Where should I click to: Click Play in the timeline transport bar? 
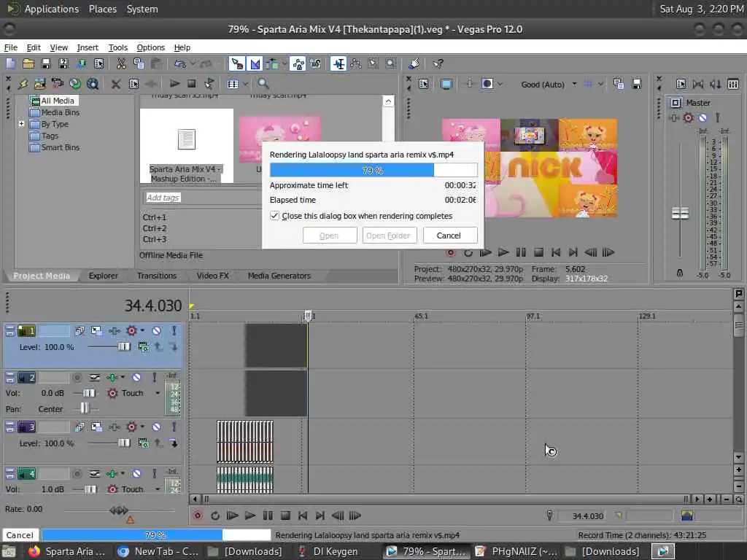(249, 516)
